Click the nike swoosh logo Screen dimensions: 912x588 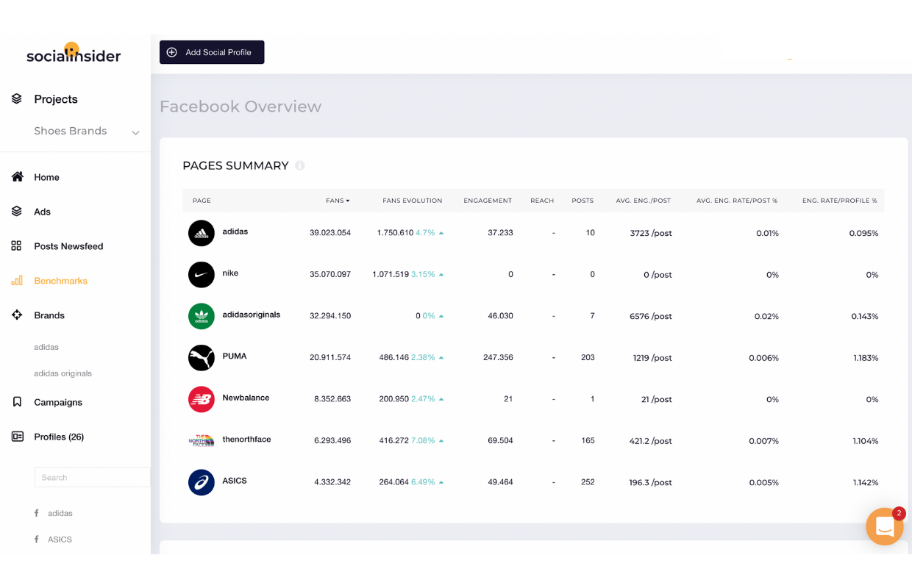(x=202, y=275)
